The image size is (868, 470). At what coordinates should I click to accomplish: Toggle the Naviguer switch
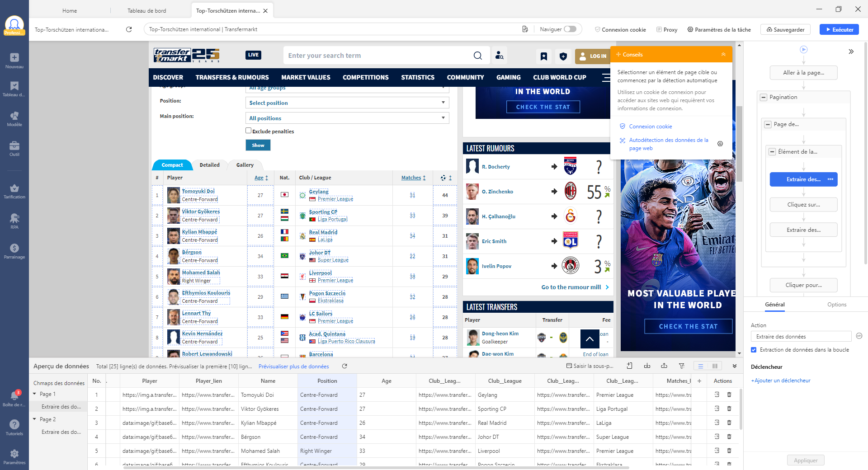coord(570,29)
